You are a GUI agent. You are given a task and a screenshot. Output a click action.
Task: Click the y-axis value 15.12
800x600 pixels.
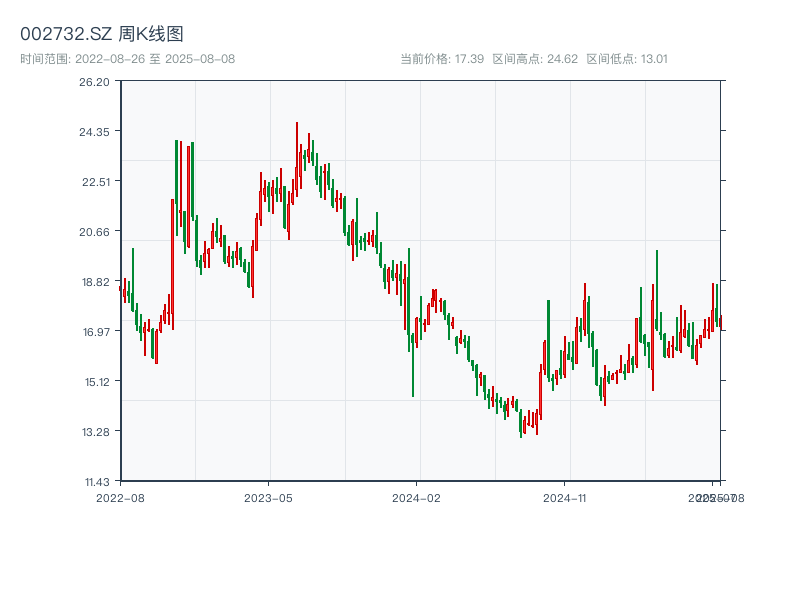[97, 382]
